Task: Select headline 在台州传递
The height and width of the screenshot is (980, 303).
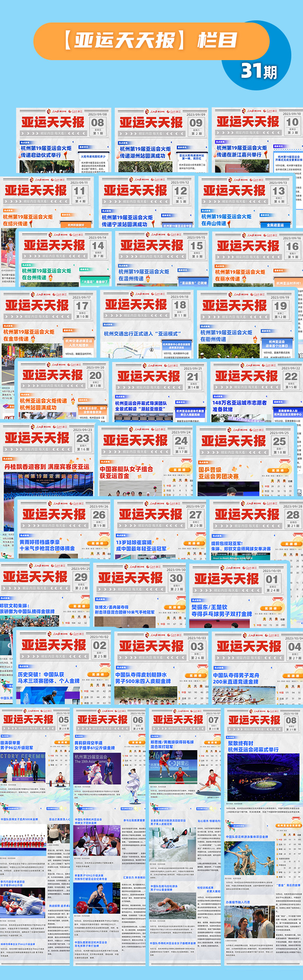Action: click(x=34, y=277)
